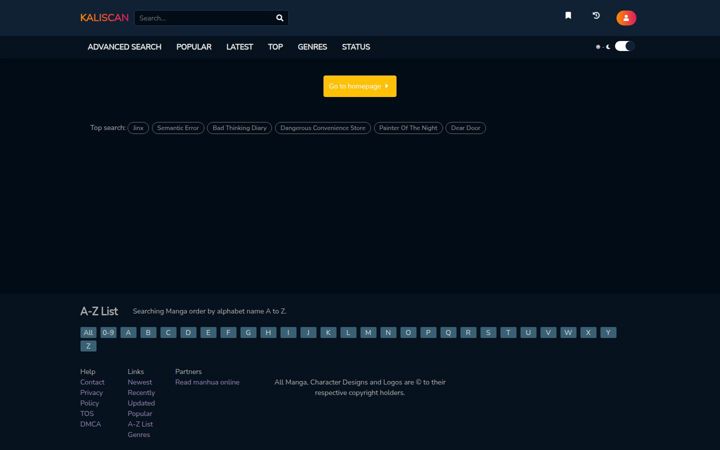Choose the Bad Thinking Diary tag

click(239, 128)
